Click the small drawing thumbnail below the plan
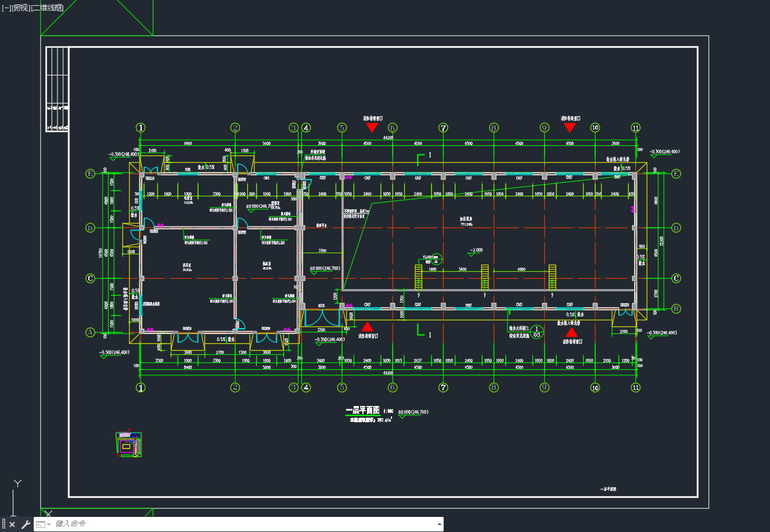The height and width of the screenshot is (532, 770). [129, 444]
